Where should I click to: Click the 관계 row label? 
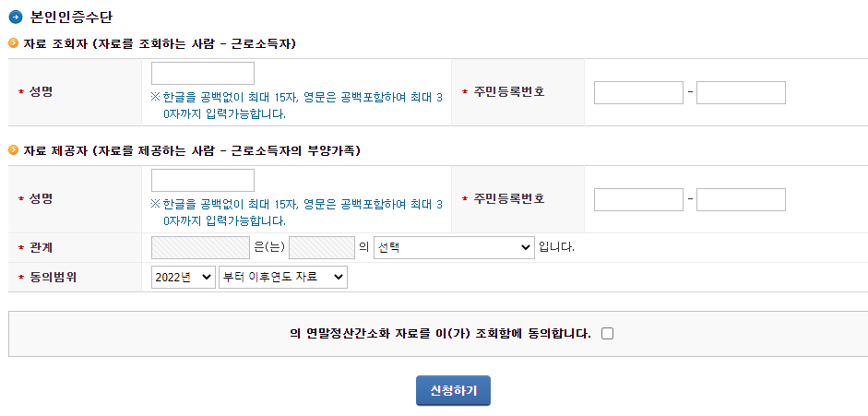pyautogui.click(x=41, y=248)
